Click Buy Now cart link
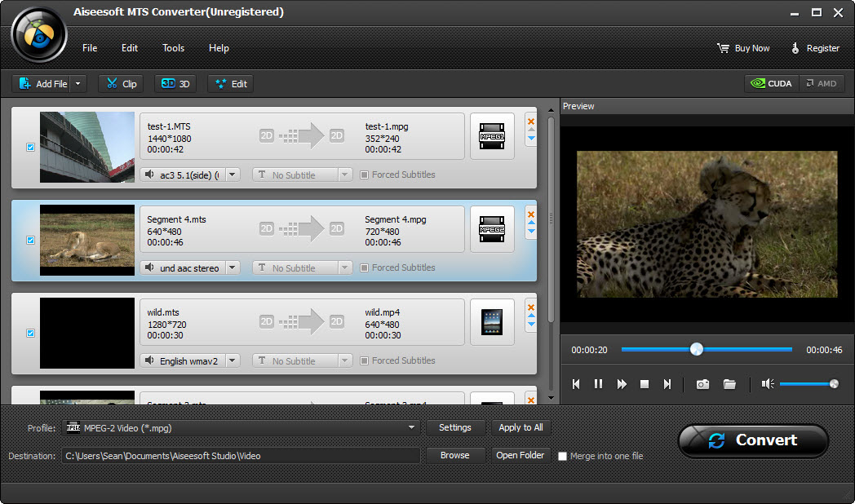855x504 pixels. click(743, 48)
